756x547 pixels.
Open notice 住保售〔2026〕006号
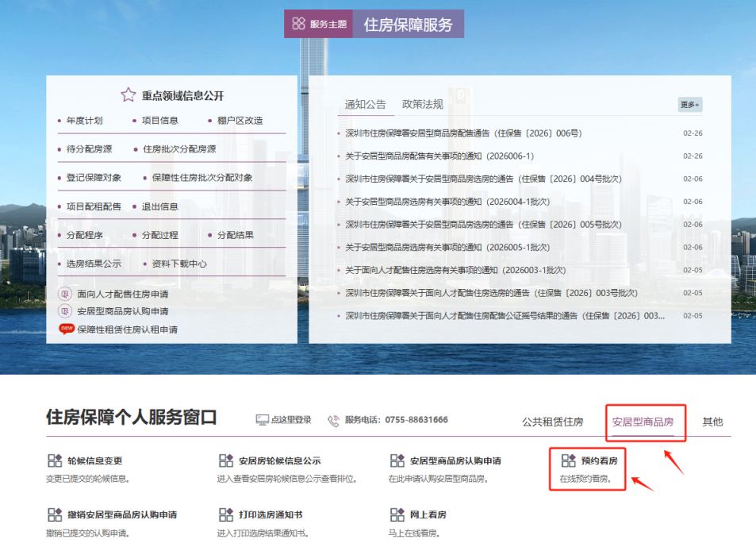point(464,133)
